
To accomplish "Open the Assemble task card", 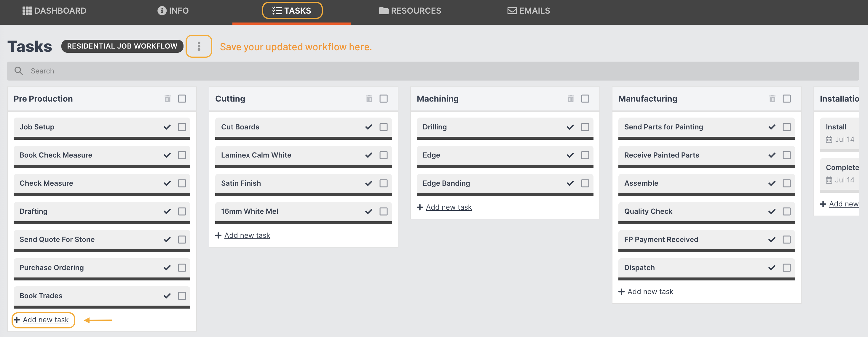I will point(706,185).
